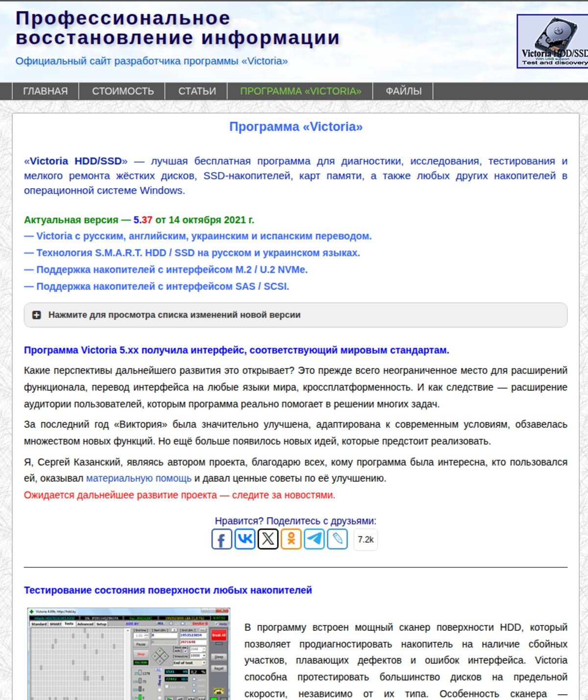Click the line about Russian, English, Ukrainian translation

point(198,236)
